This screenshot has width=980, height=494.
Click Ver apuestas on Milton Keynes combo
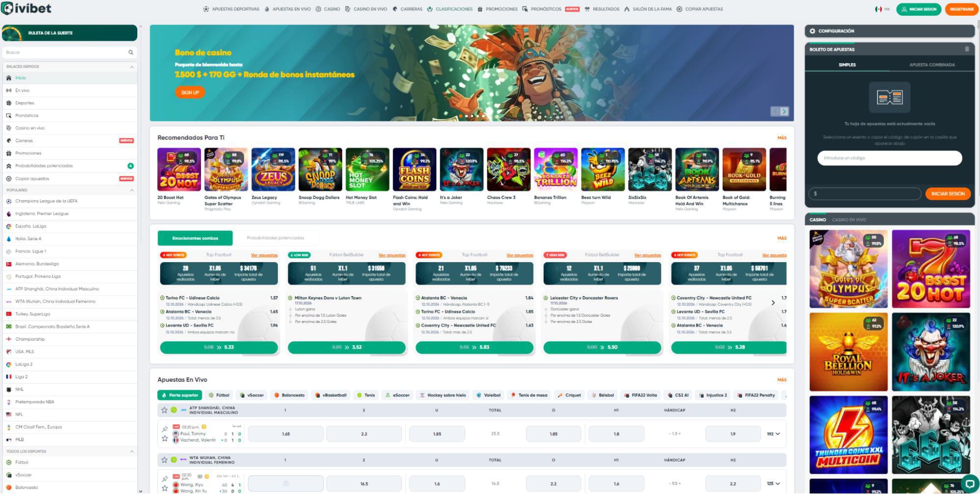[x=392, y=255]
